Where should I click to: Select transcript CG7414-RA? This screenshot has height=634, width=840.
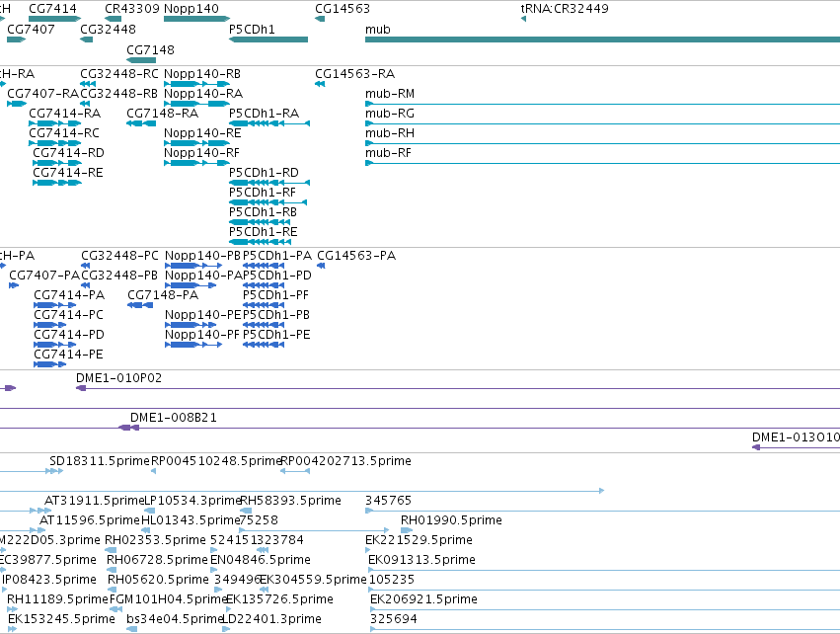54,123
